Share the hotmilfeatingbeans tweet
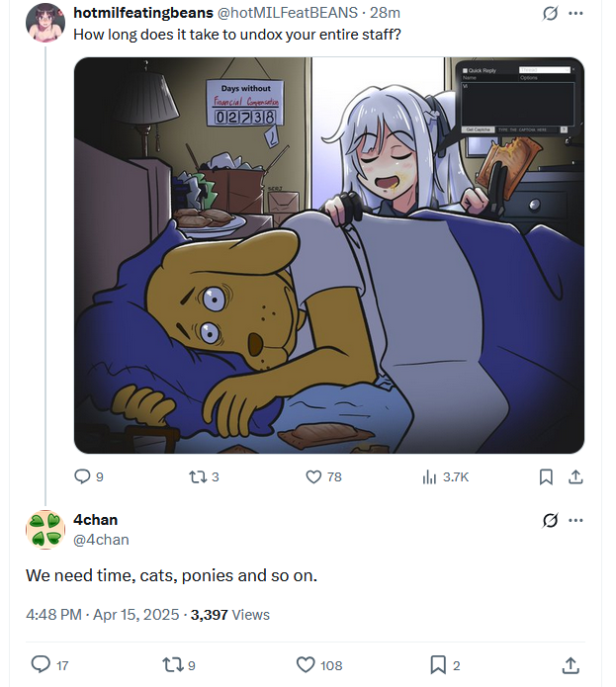The image size is (616, 687). point(574,476)
